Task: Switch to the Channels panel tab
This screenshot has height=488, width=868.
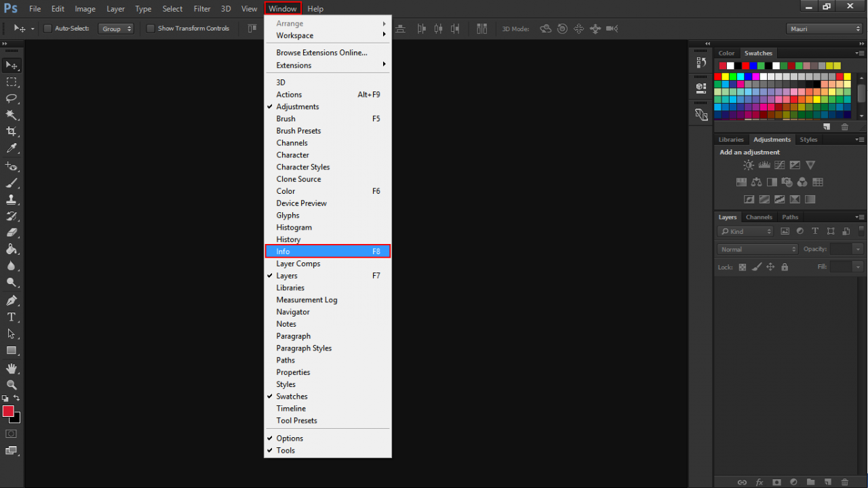Action: click(x=759, y=217)
